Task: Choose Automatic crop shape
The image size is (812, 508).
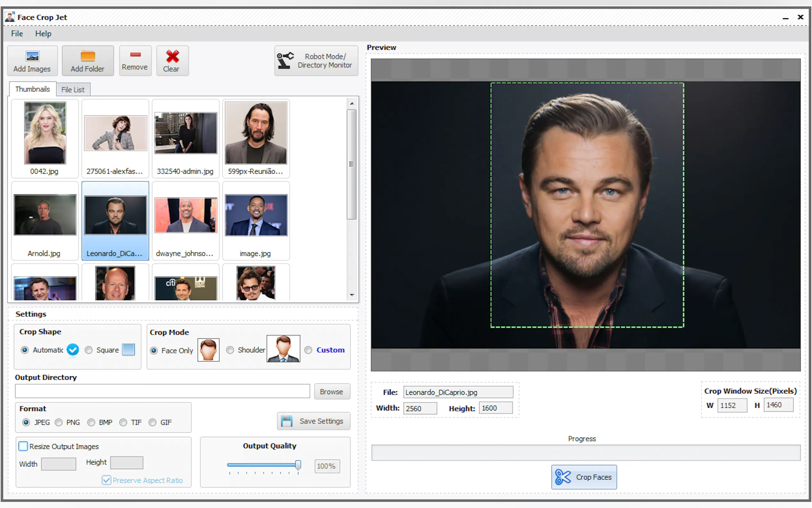Action: click(x=25, y=350)
